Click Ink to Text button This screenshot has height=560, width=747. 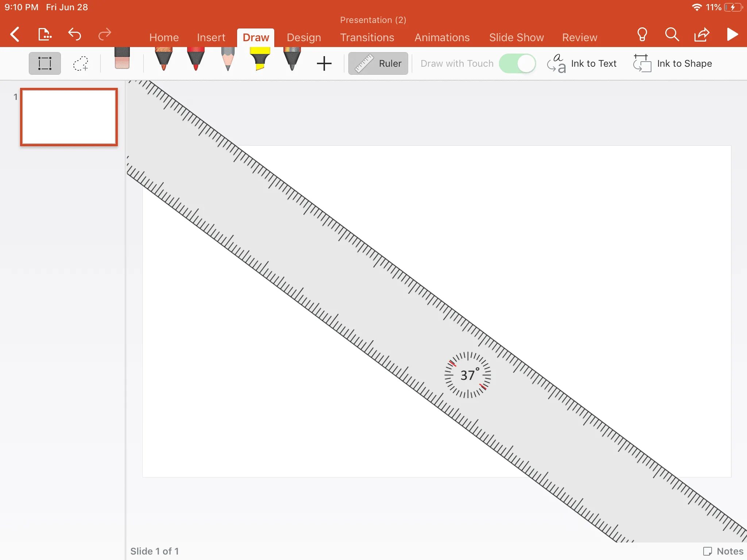pos(582,63)
